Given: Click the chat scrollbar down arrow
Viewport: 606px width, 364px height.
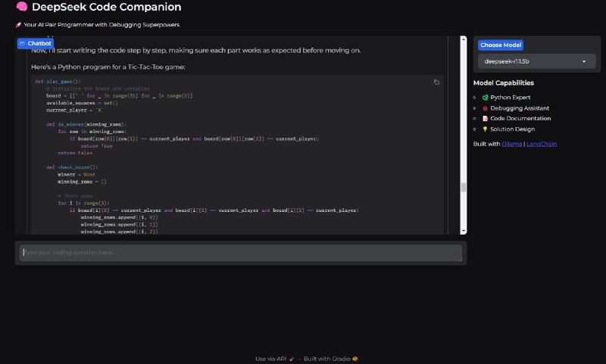Looking at the screenshot, I should (464, 231).
